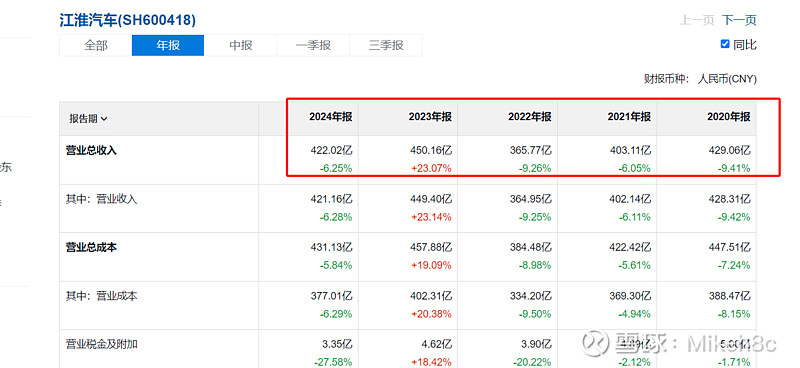Click the 财报币种 人民币(CNY) label
The image size is (800, 368).
coord(701,79)
